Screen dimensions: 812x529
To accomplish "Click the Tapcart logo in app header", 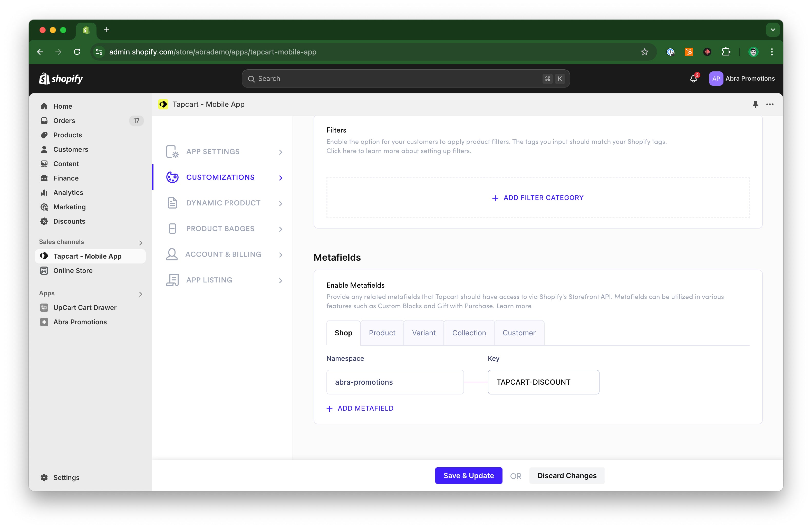I will pyautogui.click(x=163, y=104).
